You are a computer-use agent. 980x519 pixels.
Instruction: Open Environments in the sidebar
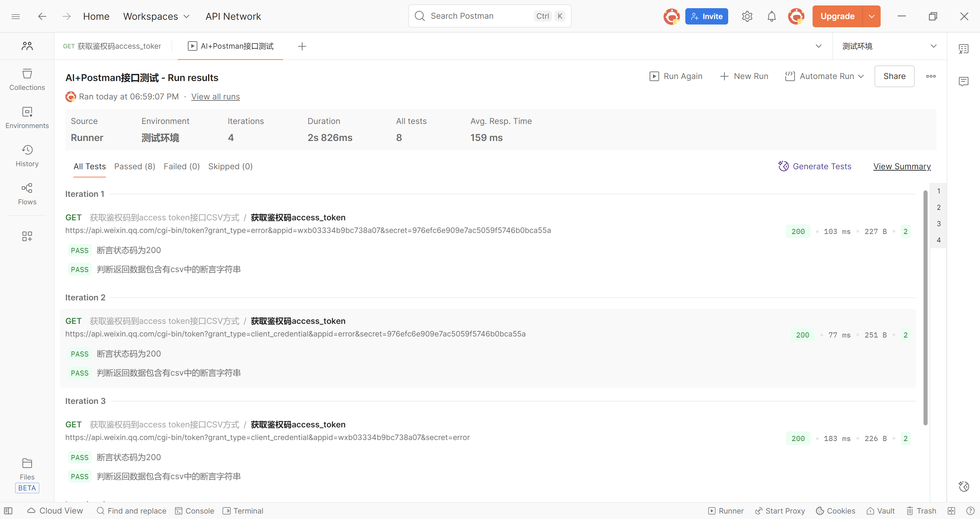click(27, 117)
